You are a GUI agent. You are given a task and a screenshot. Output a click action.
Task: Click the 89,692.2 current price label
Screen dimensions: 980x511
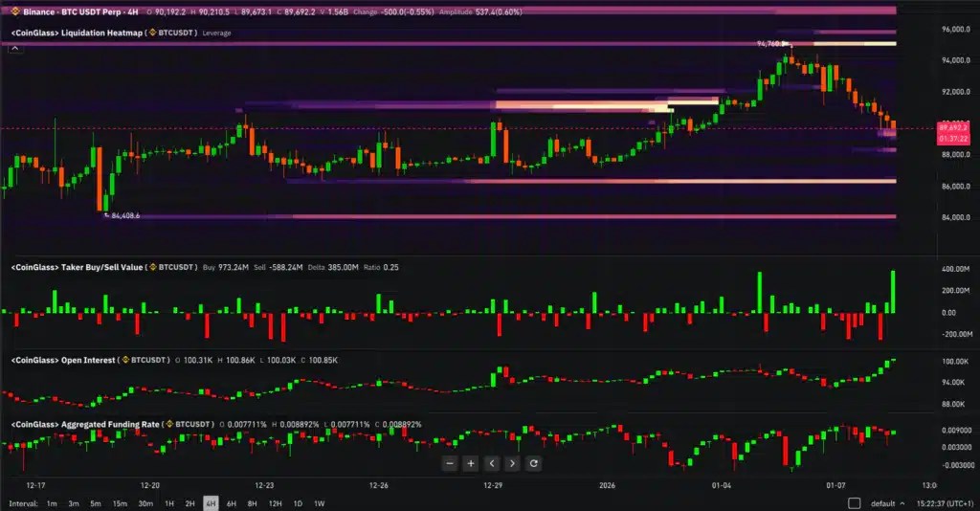952,127
